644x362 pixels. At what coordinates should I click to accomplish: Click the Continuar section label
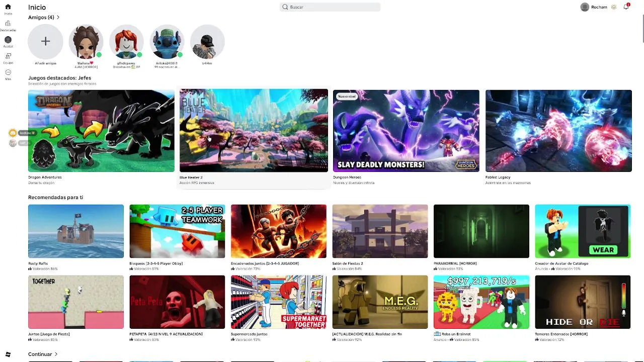pyautogui.click(x=40, y=354)
